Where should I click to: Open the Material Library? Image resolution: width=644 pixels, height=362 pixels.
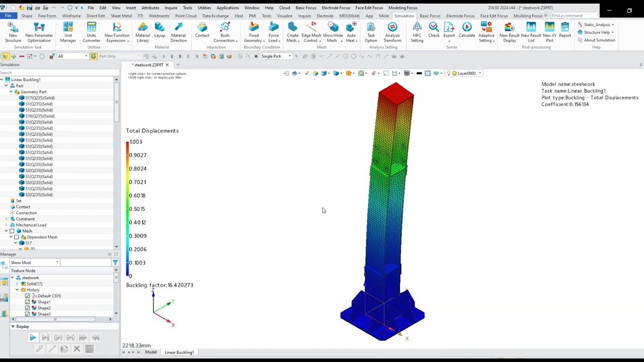tap(142, 32)
